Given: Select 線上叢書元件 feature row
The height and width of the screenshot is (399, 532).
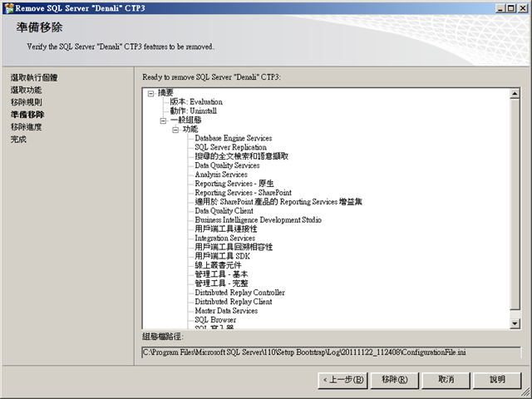Looking at the screenshot, I should (218, 265).
